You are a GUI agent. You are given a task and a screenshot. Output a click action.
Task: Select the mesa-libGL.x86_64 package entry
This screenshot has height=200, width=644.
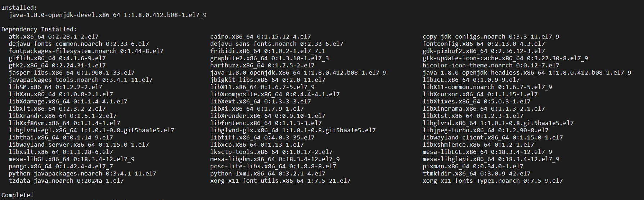click(71, 159)
